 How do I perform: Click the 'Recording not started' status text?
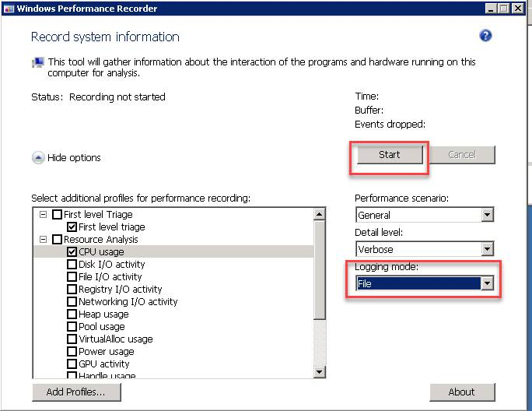coord(117,97)
